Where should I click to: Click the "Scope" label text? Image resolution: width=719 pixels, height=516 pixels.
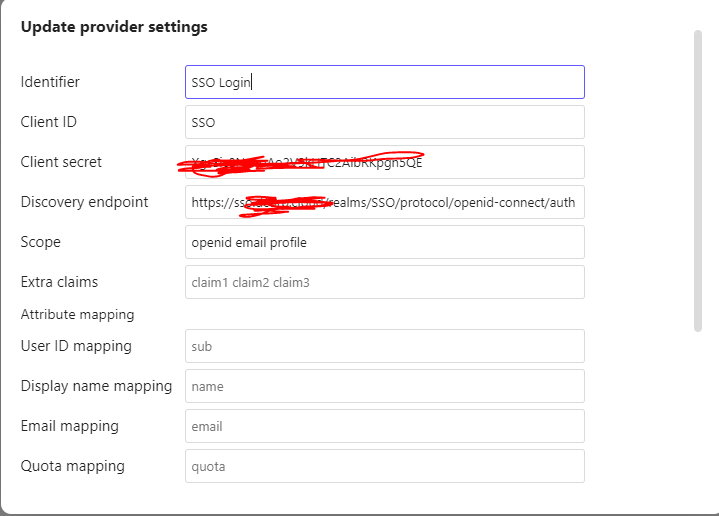click(x=40, y=242)
